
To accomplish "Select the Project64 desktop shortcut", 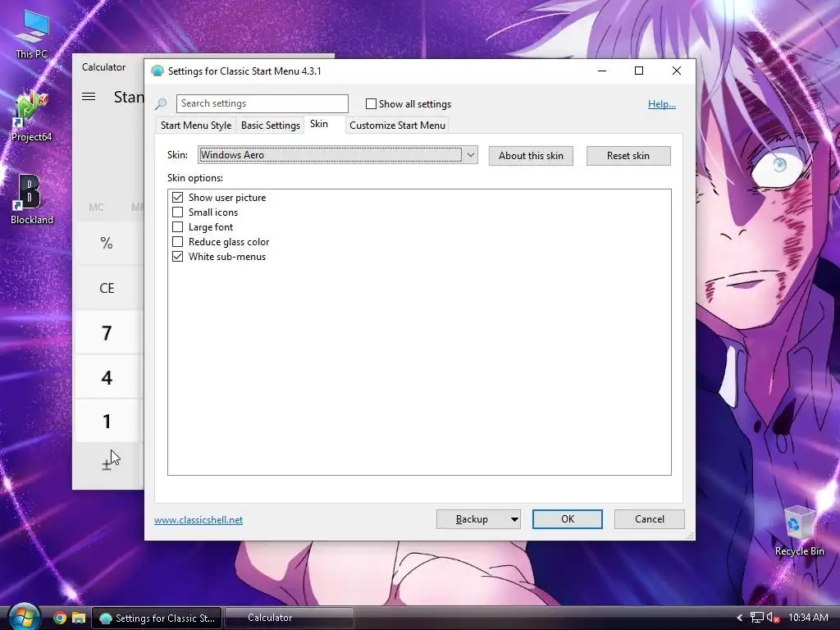I will pos(32,116).
